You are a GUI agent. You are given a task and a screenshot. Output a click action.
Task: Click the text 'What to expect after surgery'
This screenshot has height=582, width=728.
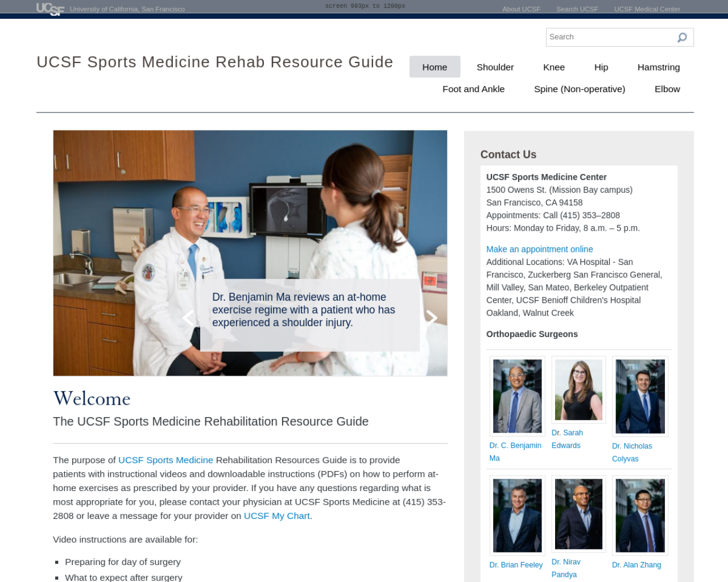[123, 577]
